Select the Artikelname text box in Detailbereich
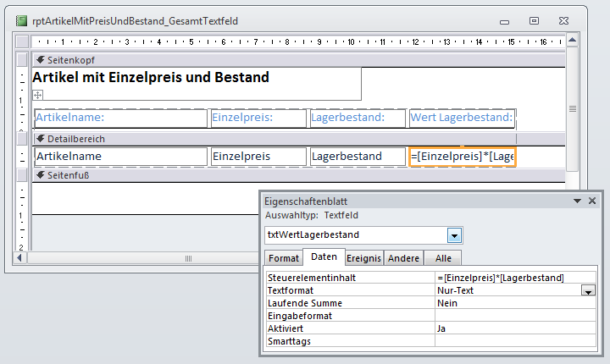Viewport: 610px width, 364px height. (120, 157)
